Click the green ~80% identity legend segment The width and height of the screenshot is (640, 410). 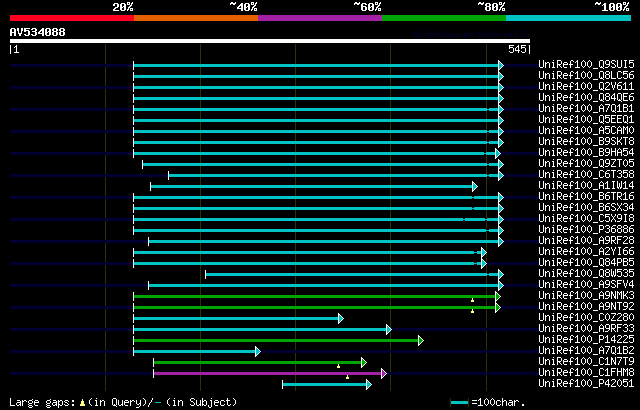click(x=444, y=18)
